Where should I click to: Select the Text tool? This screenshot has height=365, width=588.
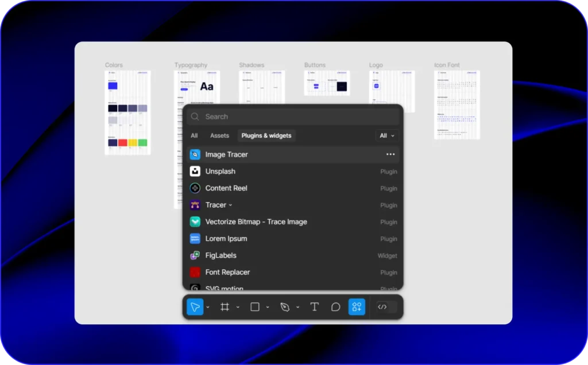click(x=314, y=307)
